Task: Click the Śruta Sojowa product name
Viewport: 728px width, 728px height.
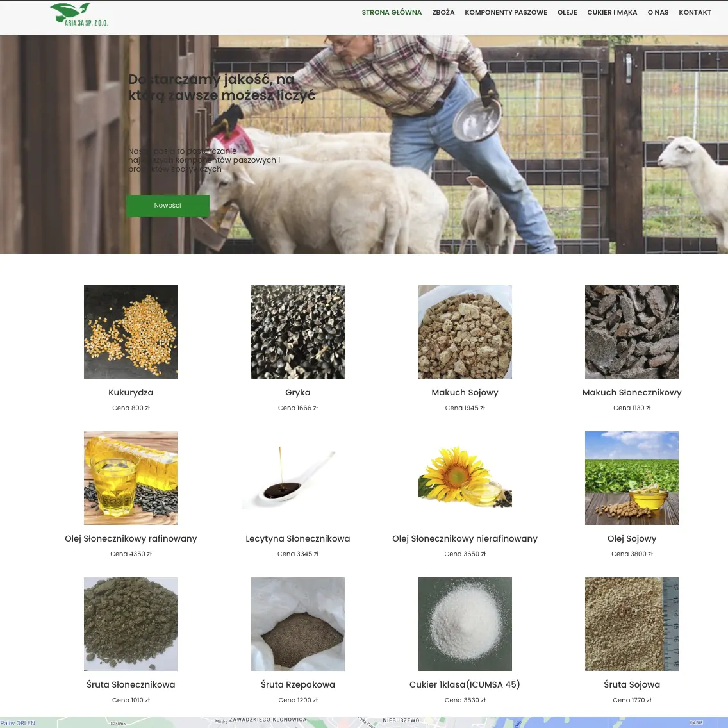Action: point(631,684)
